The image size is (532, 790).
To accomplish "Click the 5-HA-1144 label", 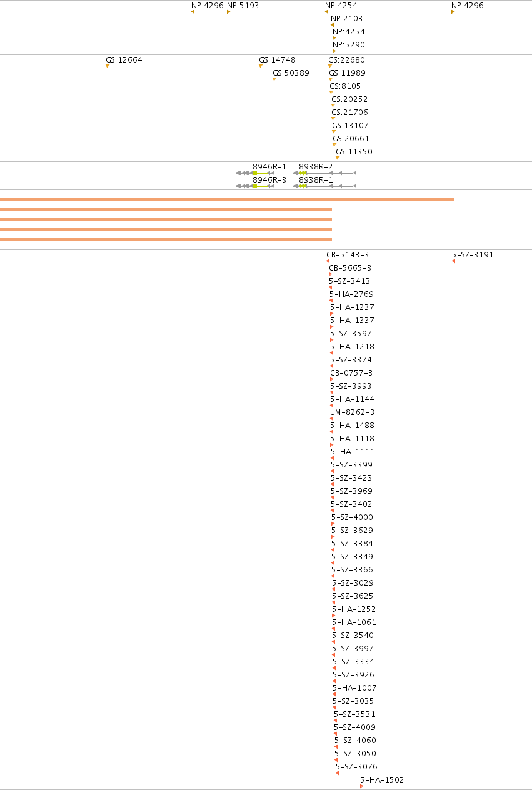I will [x=352, y=399].
